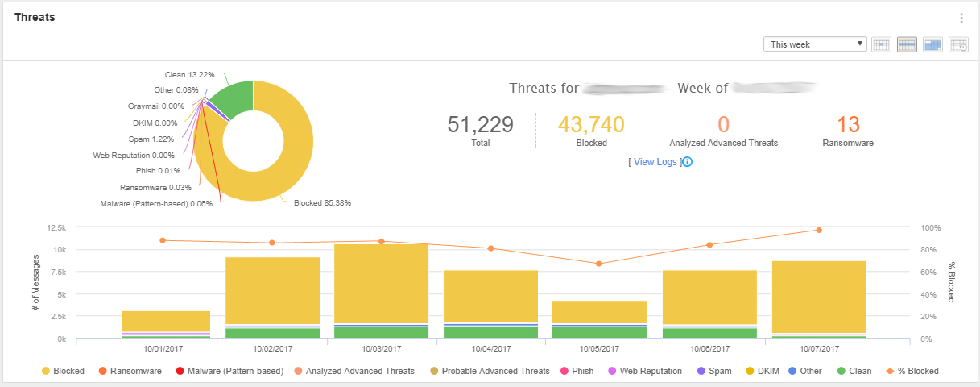Toggle the Blocked series in the legend

pos(62,371)
